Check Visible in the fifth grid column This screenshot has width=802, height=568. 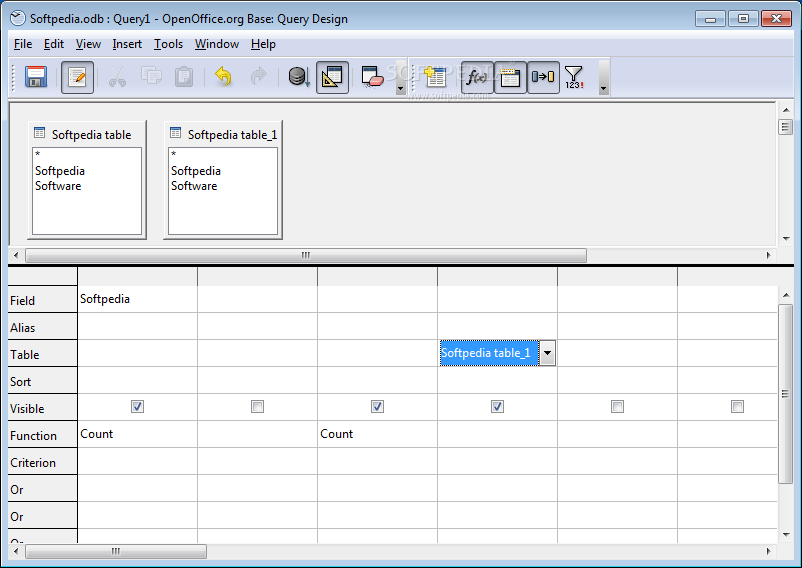pyautogui.click(x=617, y=406)
